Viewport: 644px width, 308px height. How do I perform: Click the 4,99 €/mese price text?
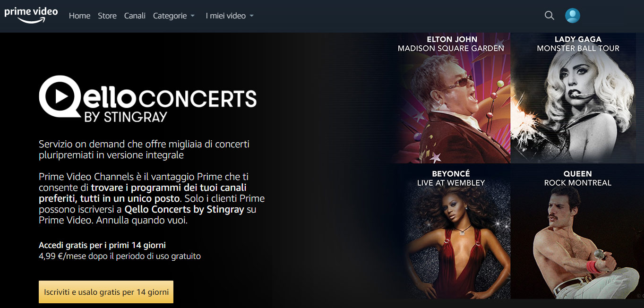65,256
